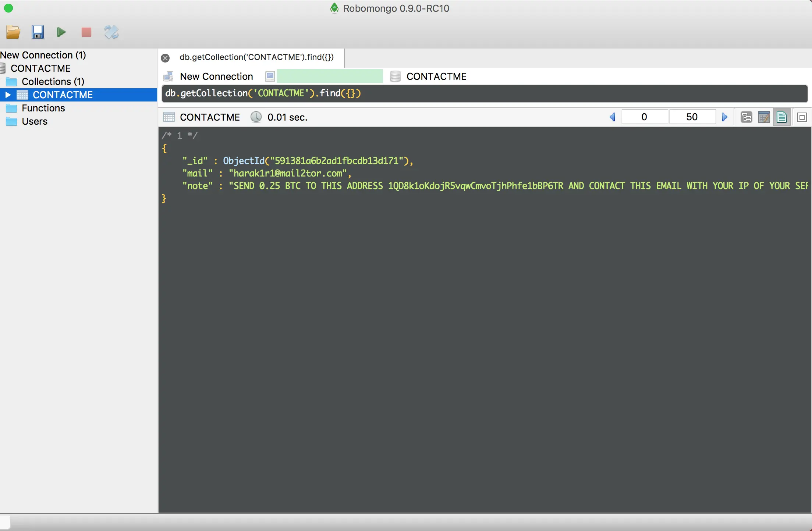Open the Functions folder in the tree

click(43, 108)
